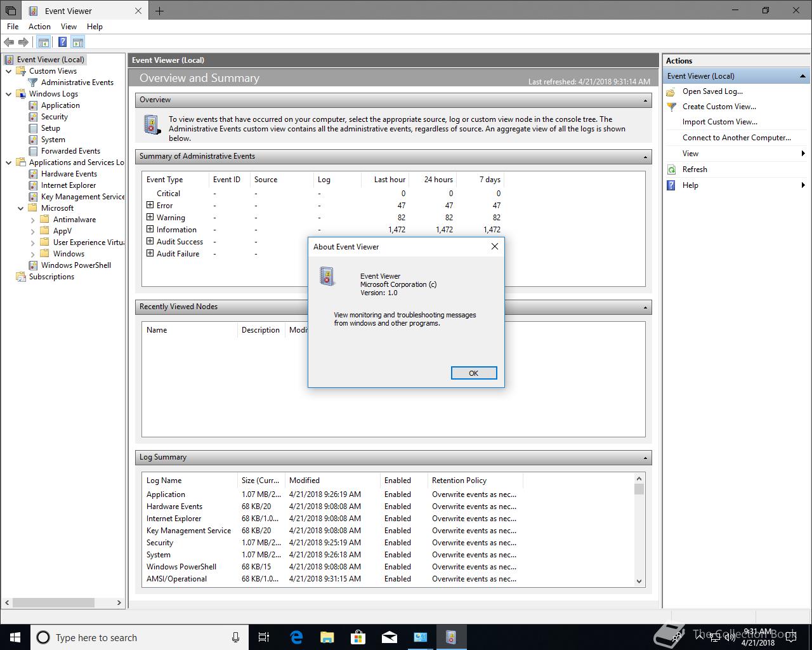Click the console tree horizontal scrollbar right arrow
The image size is (812, 650).
tap(119, 602)
